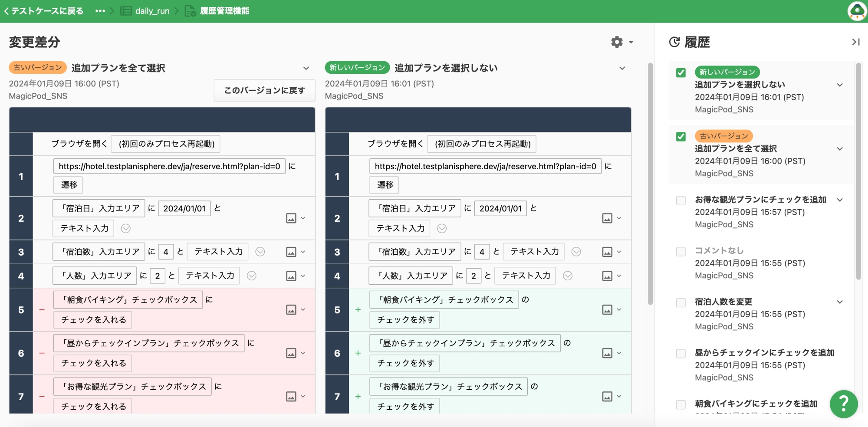Expand the old version title dropdown
Image resolution: width=868 pixels, height=427 pixels.
coord(306,68)
